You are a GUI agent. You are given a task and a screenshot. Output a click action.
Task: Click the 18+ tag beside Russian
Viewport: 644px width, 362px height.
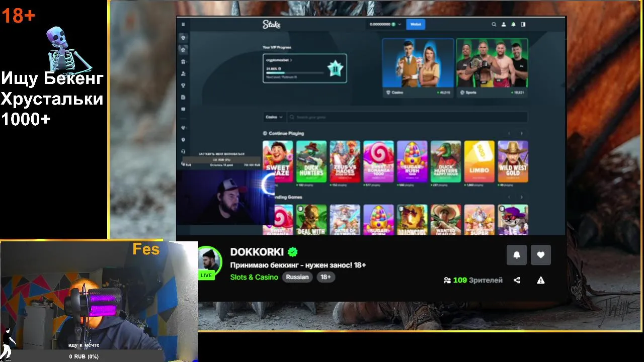click(326, 277)
